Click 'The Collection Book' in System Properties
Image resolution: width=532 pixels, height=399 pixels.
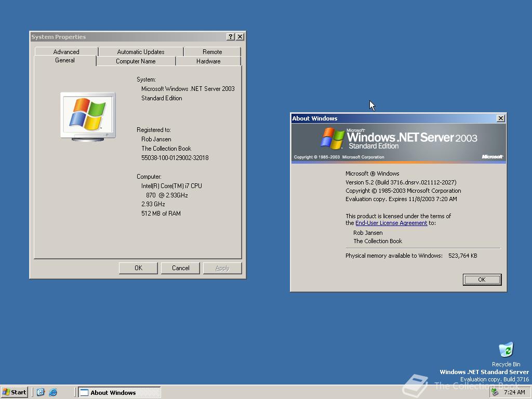[x=166, y=148]
